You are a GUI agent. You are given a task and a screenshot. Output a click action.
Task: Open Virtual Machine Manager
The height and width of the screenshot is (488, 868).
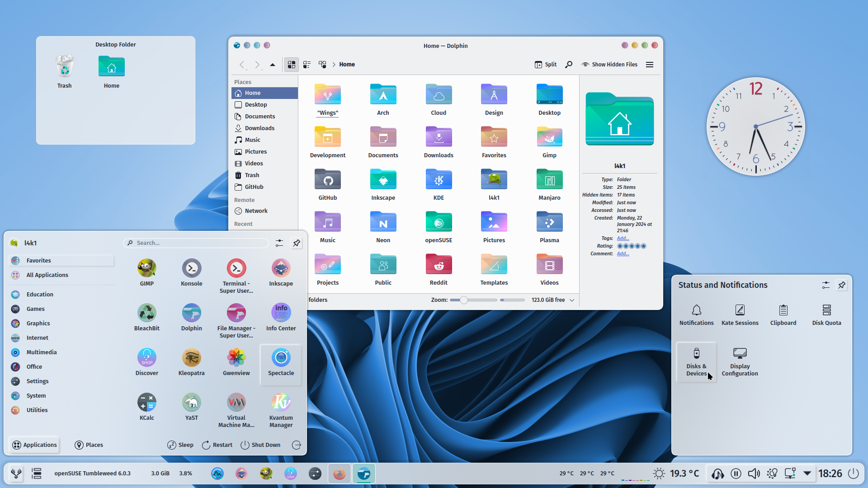(236, 410)
